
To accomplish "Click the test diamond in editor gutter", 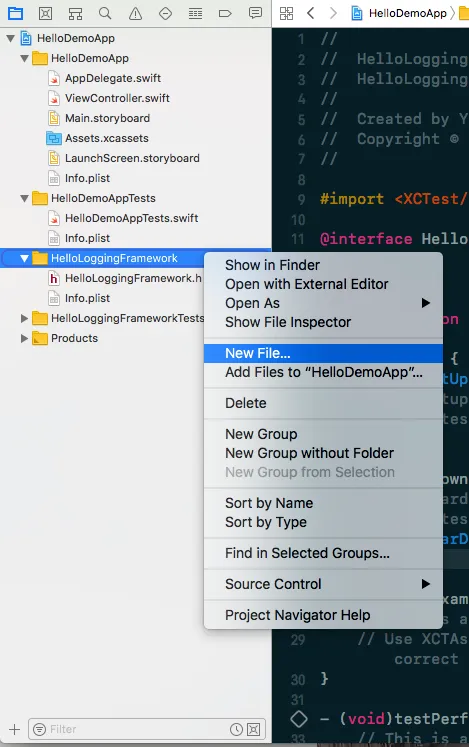I will pyautogui.click(x=299, y=719).
